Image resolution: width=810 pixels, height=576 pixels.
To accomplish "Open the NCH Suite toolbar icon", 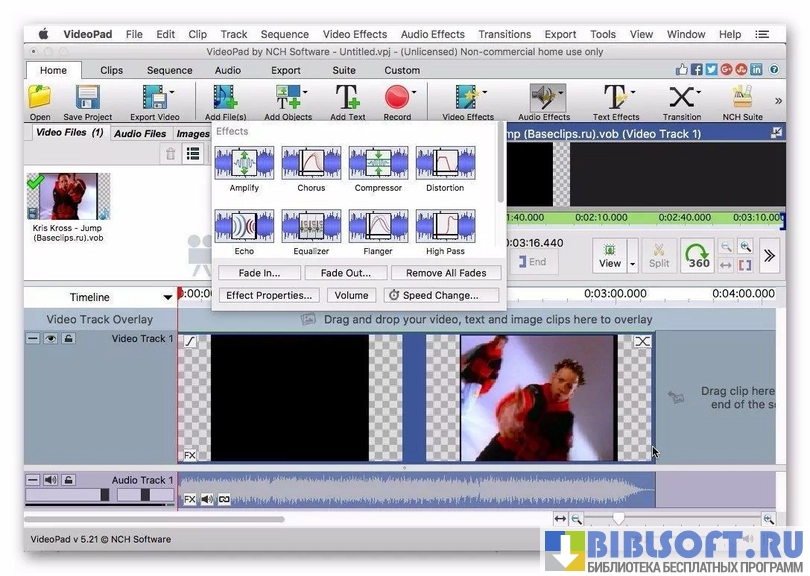I will pos(742,98).
